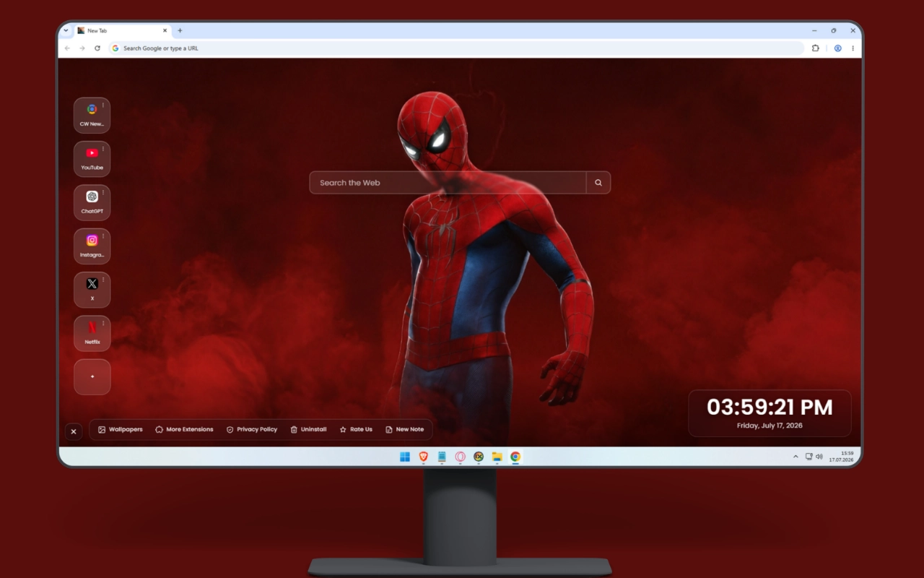
Task: Show hidden tray icons chevron
Action: pyautogui.click(x=796, y=457)
